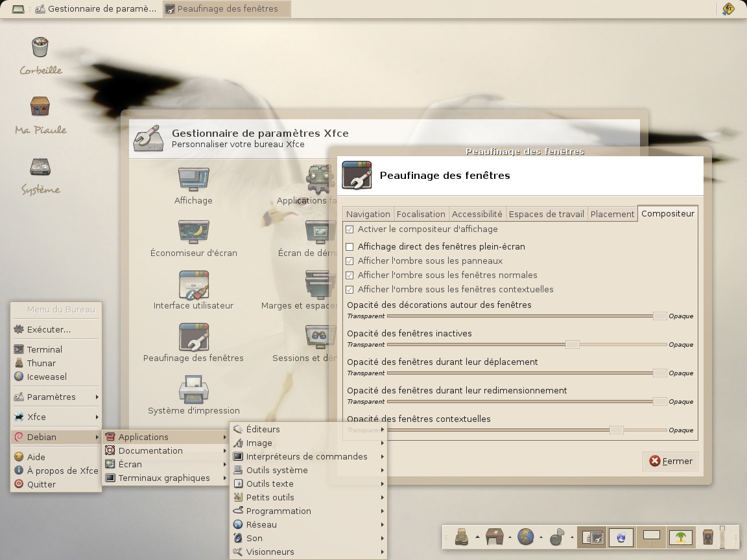Viewport: 747px width, 560px height.
Task: Click the Fermer button
Action: tap(670, 461)
